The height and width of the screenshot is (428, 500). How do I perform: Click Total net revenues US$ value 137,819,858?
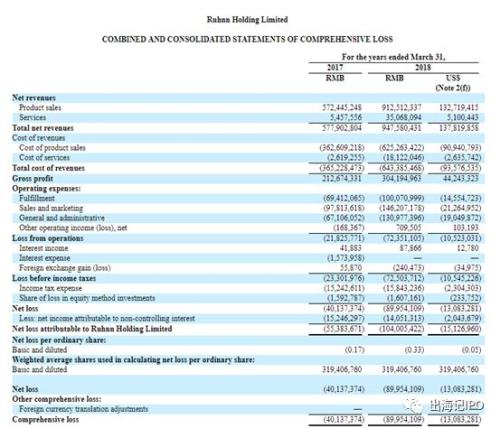459,128
